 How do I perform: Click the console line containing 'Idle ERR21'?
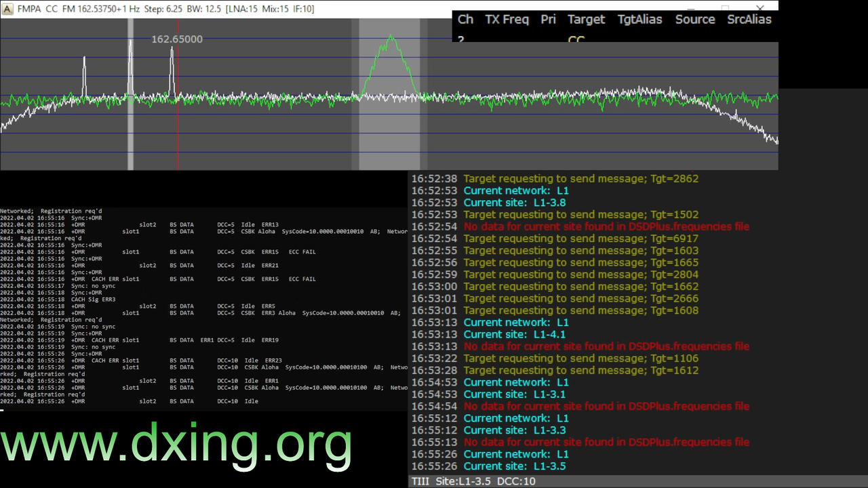pyautogui.click(x=139, y=265)
